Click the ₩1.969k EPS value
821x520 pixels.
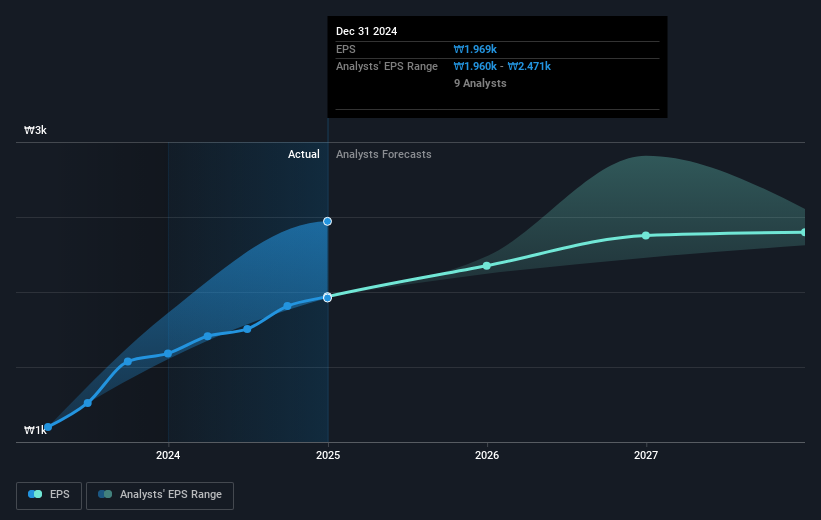tap(475, 49)
